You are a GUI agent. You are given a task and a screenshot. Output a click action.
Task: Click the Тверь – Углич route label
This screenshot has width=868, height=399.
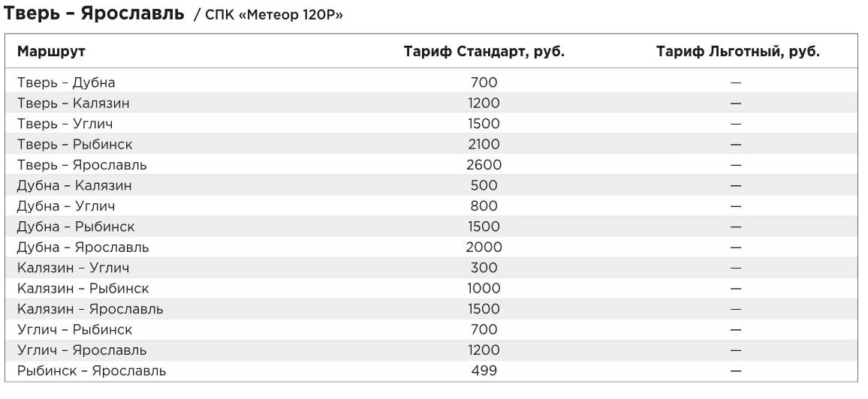coord(65,124)
